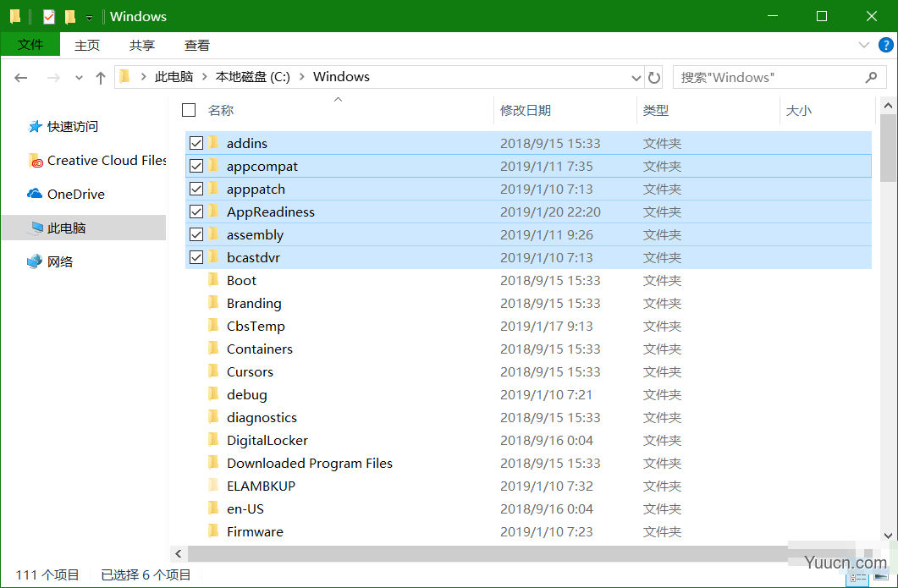The width and height of the screenshot is (898, 588).
Task: Sort by the 修改日期 column header
Action: [525, 111]
